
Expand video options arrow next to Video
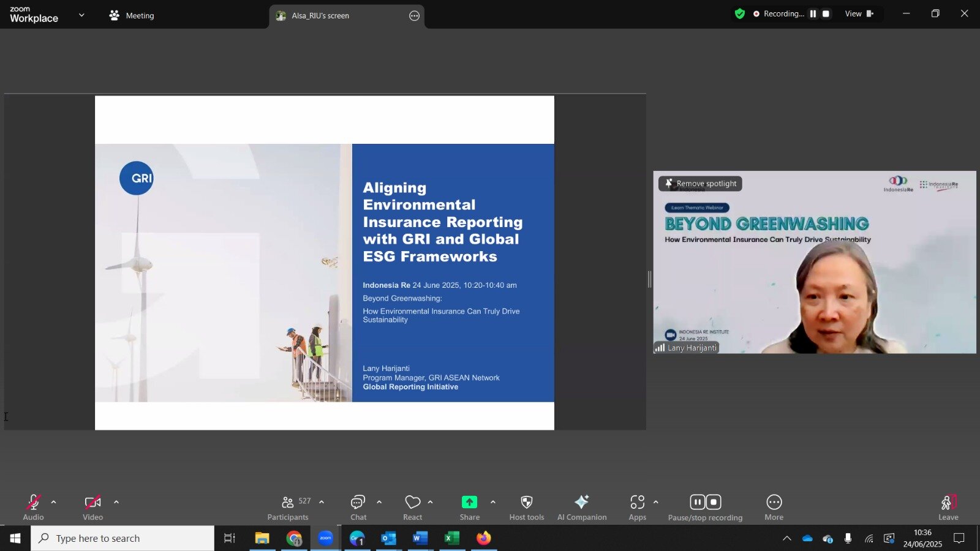pyautogui.click(x=116, y=502)
